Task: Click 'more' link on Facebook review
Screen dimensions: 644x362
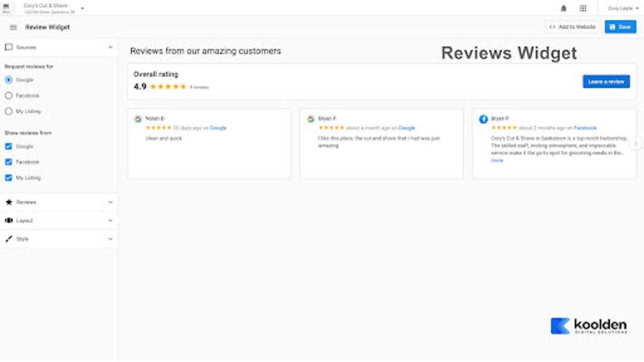Action: [x=497, y=160]
